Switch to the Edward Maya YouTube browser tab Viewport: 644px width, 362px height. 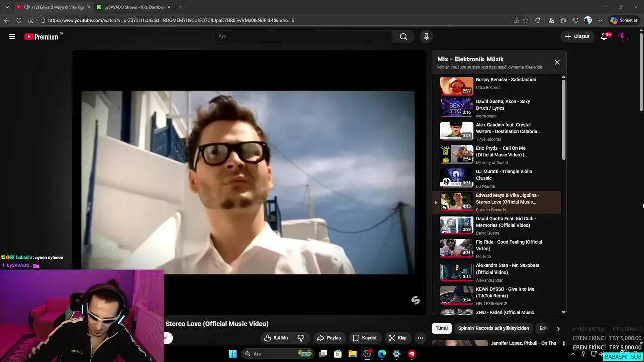pyautogui.click(x=53, y=7)
